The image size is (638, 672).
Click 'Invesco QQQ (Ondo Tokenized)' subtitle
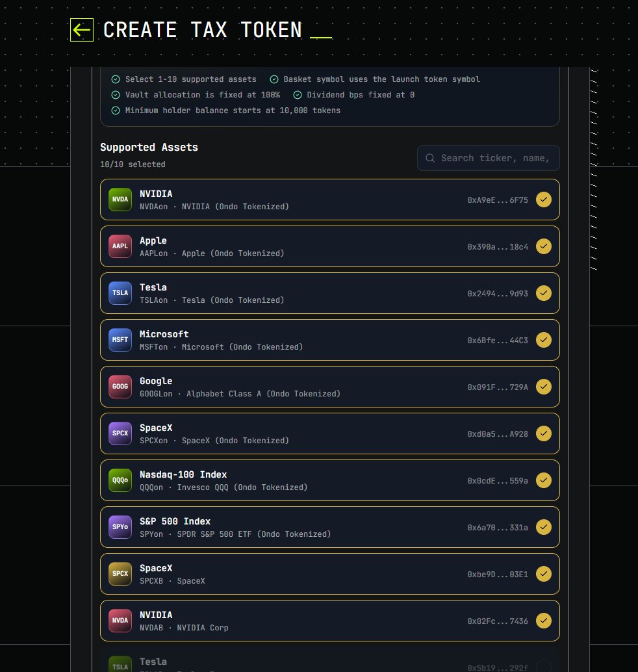[x=242, y=487]
